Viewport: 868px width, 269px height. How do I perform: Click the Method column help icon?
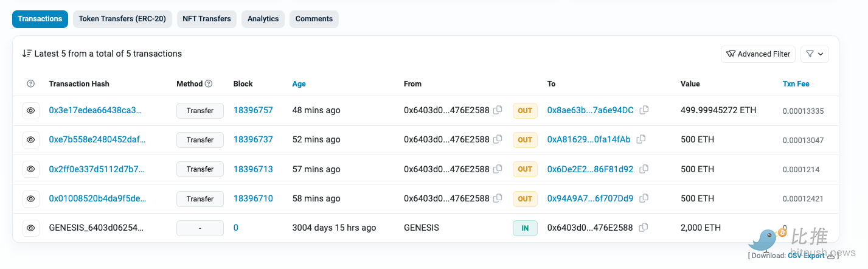click(x=209, y=84)
